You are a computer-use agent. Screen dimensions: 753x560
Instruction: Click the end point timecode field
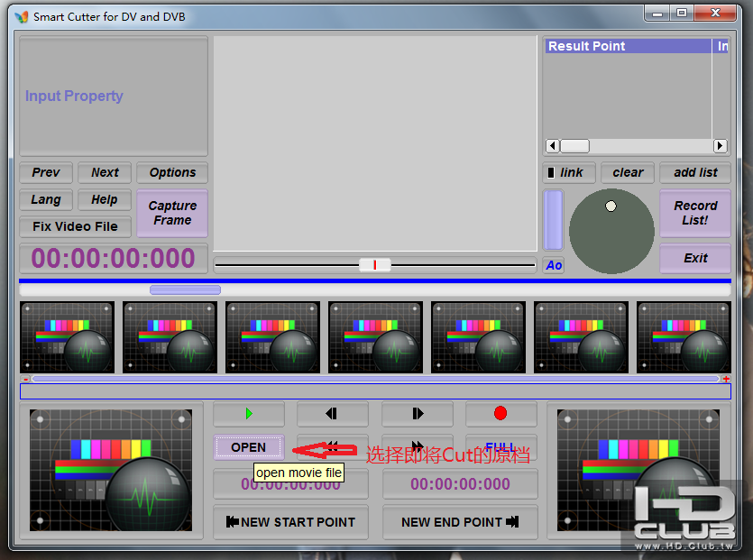pyautogui.click(x=460, y=484)
